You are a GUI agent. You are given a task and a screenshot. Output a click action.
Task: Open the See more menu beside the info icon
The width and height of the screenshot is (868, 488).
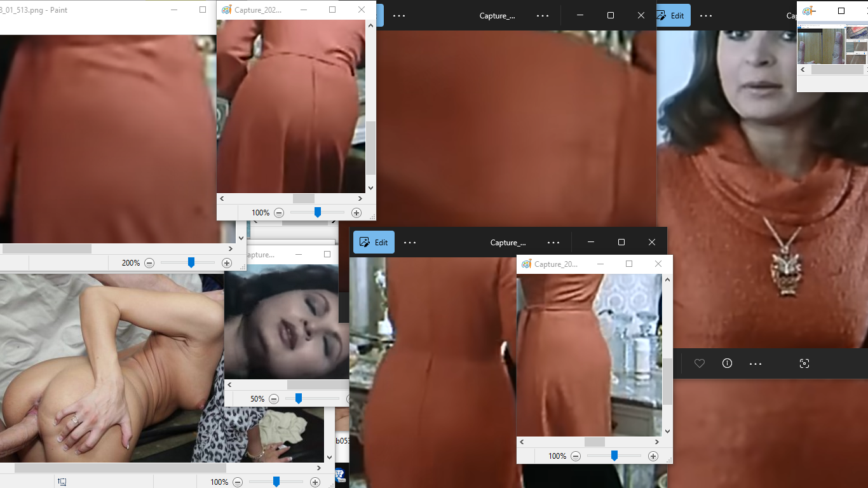(x=756, y=363)
